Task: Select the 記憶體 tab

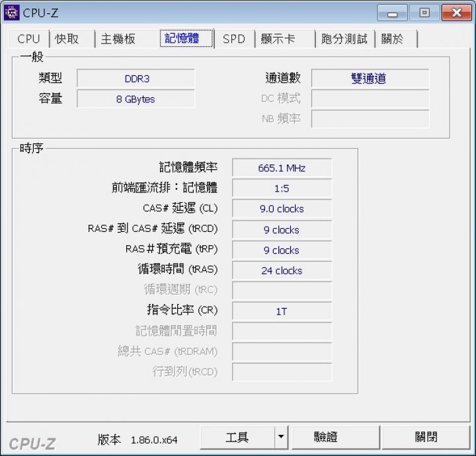Action: [x=186, y=38]
